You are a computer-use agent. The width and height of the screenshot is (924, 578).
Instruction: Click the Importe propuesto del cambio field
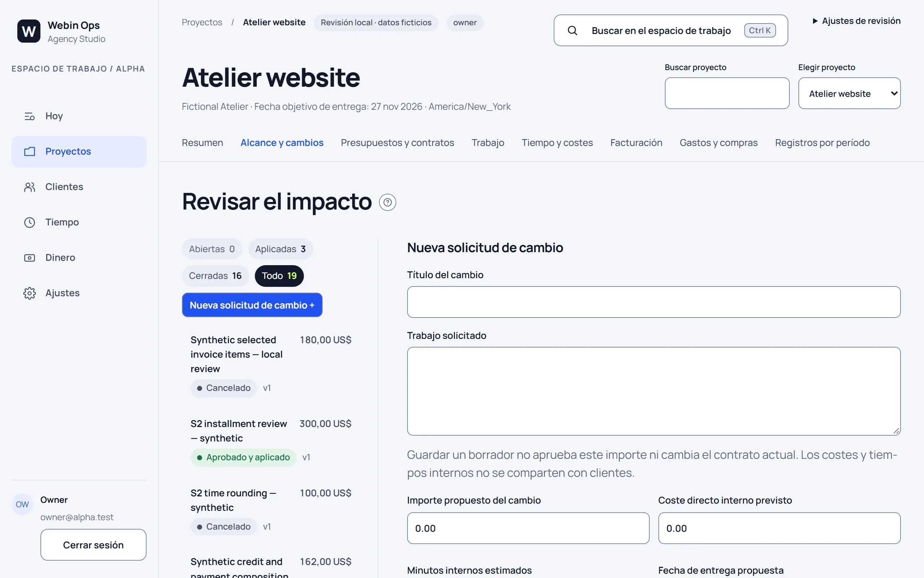528,528
